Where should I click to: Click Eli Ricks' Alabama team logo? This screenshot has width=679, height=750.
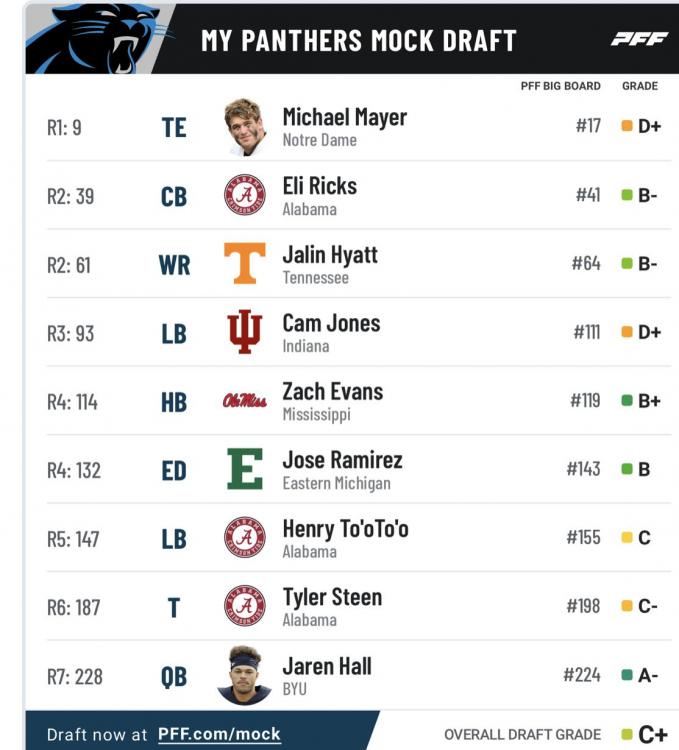(x=244, y=196)
